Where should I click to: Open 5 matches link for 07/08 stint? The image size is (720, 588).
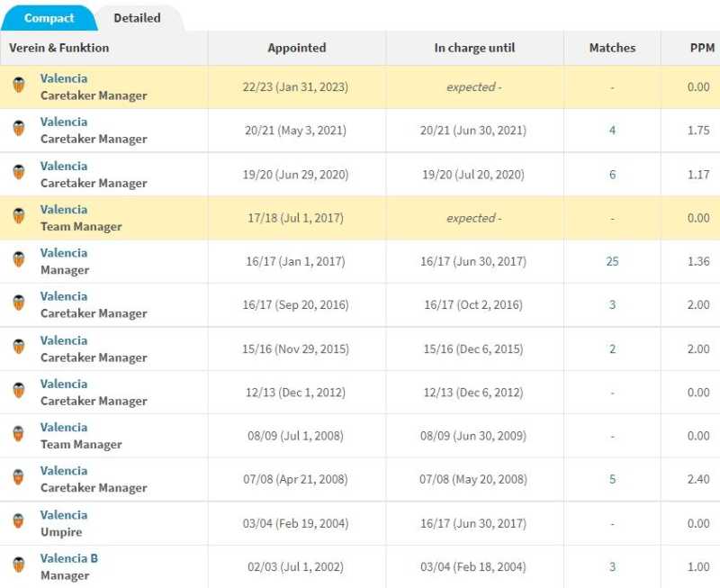612,479
